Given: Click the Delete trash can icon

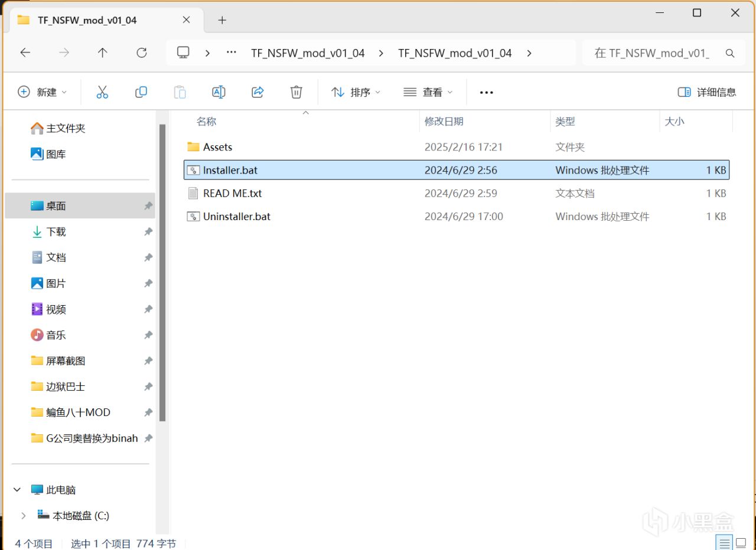Looking at the screenshot, I should (x=296, y=92).
